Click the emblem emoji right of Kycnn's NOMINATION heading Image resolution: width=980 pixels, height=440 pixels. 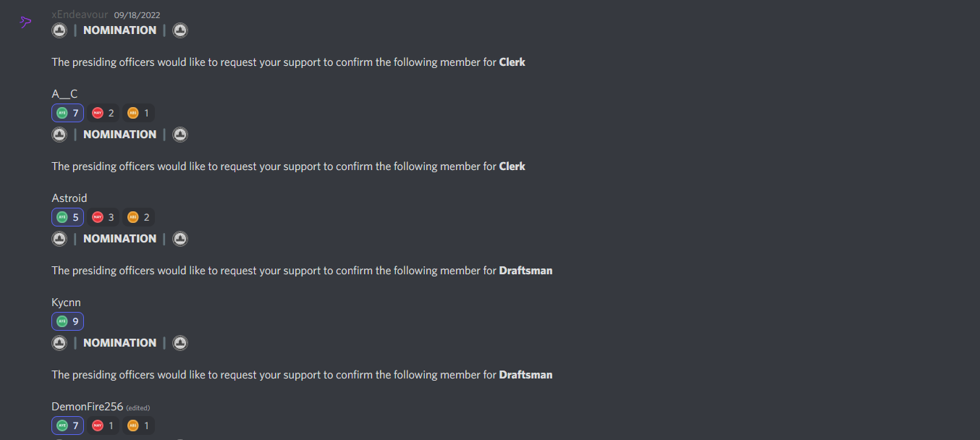[180, 239]
